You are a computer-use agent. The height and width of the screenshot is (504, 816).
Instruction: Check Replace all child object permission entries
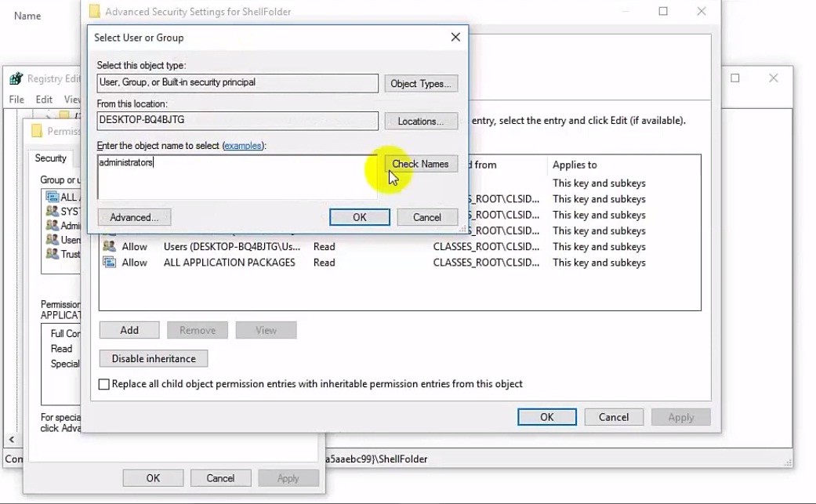click(103, 384)
